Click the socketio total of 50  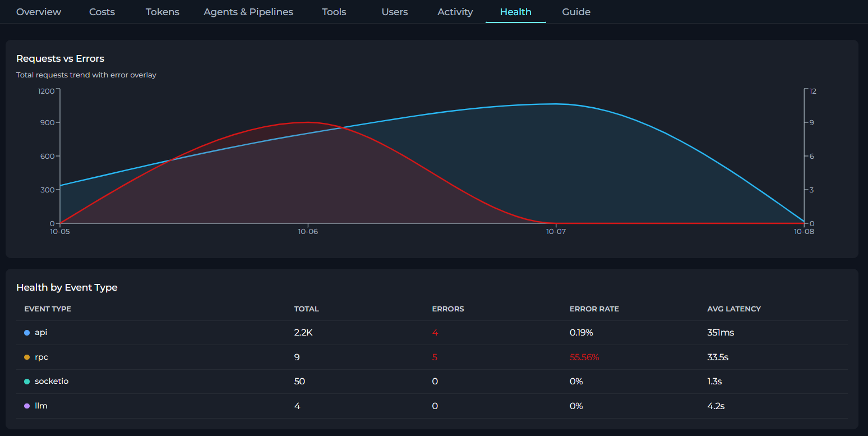click(299, 382)
